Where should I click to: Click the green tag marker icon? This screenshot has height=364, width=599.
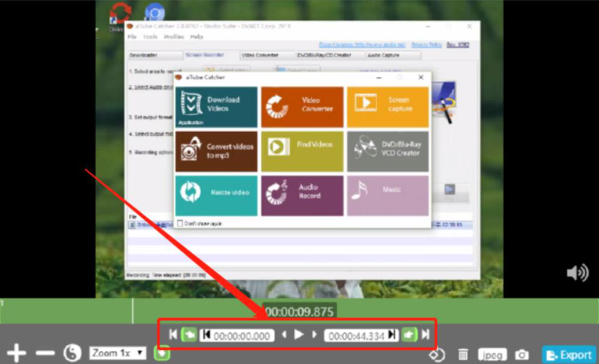pos(162,353)
